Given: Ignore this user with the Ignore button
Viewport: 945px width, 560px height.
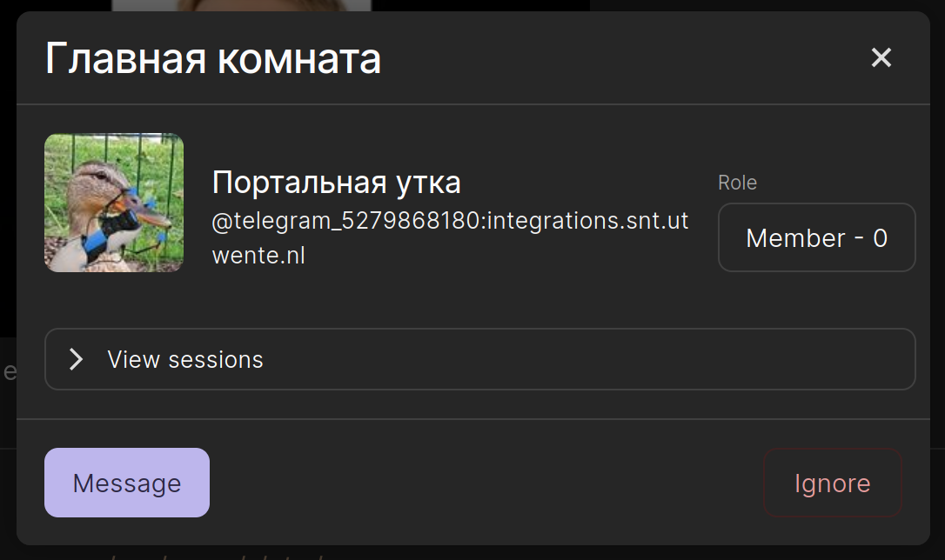Looking at the screenshot, I should tap(833, 483).
